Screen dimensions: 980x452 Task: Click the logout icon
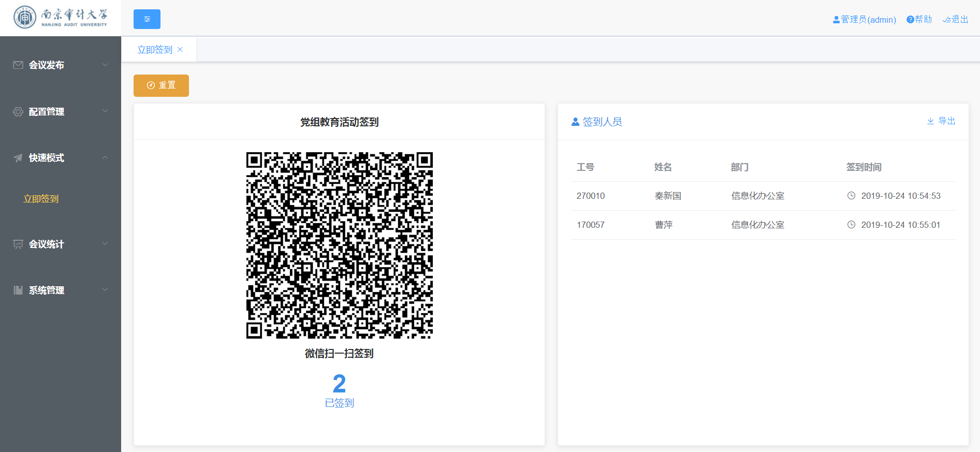click(x=946, y=20)
